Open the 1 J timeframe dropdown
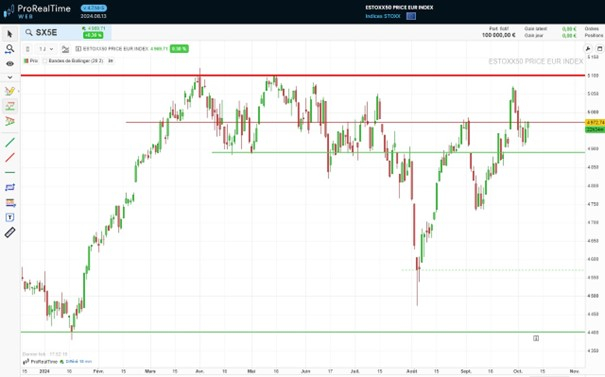Screen dimensions: 605x377 pos(46,49)
